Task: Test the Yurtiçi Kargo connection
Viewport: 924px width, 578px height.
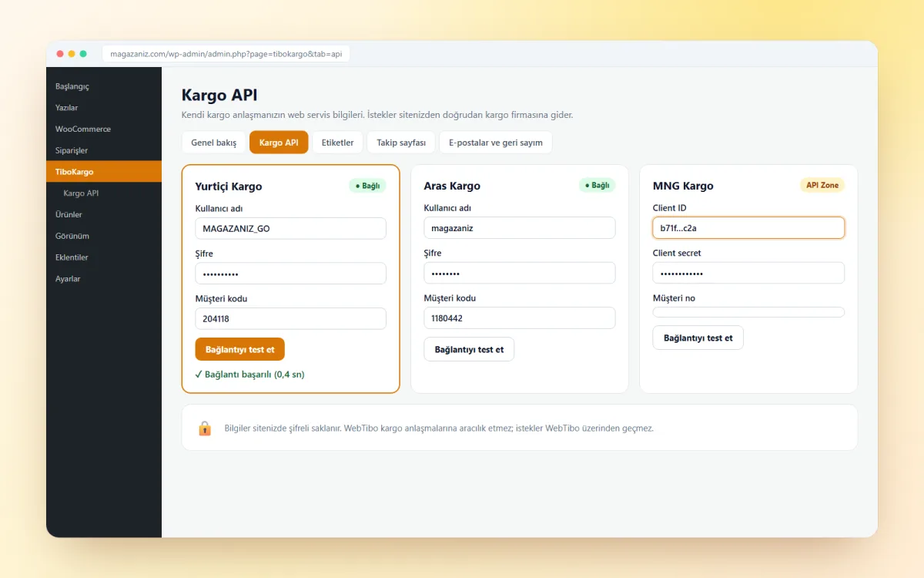Action: click(240, 349)
